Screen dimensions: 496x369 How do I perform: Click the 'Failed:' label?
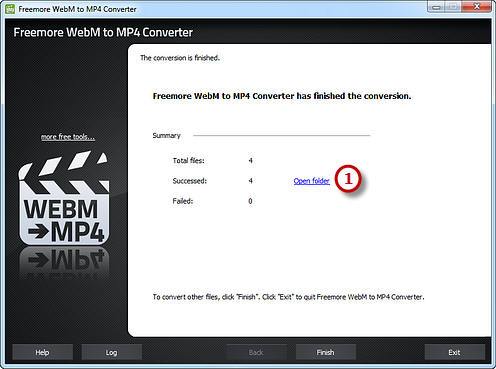183,201
